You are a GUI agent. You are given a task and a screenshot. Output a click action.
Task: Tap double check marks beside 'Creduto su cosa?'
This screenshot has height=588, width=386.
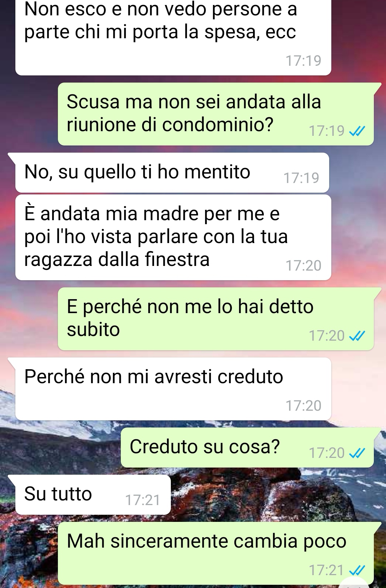tap(357, 454)
